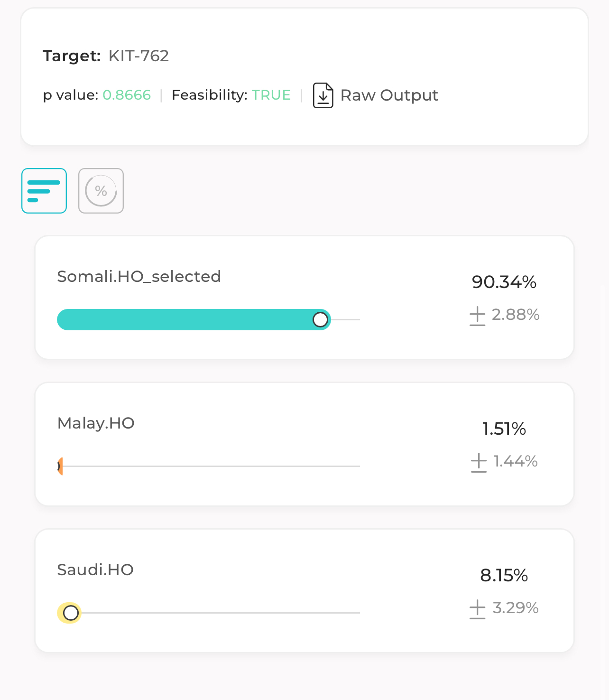Click the plus-minus icon beside 2.88%

pyautogui.click(x=477, y=316)
